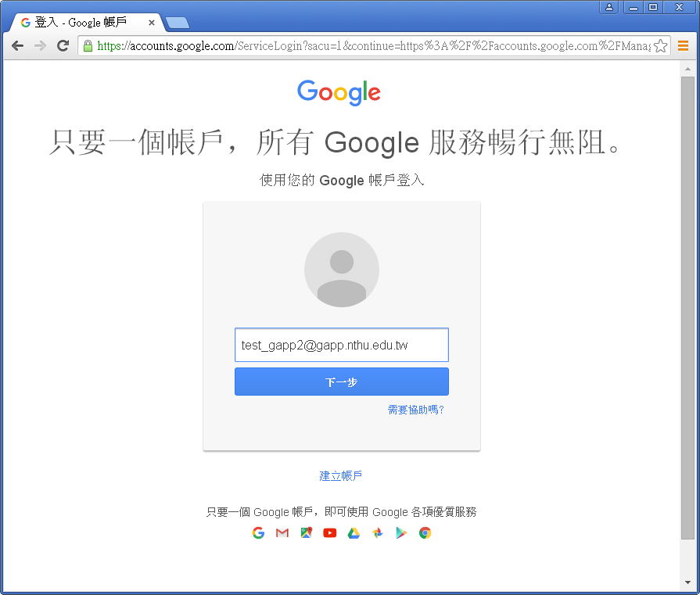The image size is (700, 595).
Task: Click the Chrome icon in services row
Action: (425, 533)
